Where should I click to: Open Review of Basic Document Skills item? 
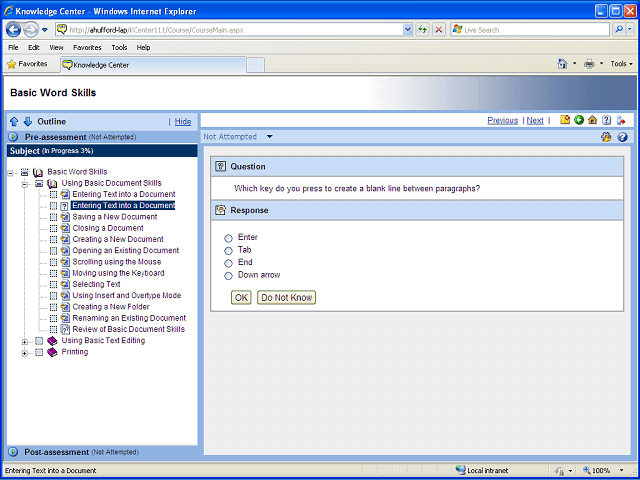[129, 329]
